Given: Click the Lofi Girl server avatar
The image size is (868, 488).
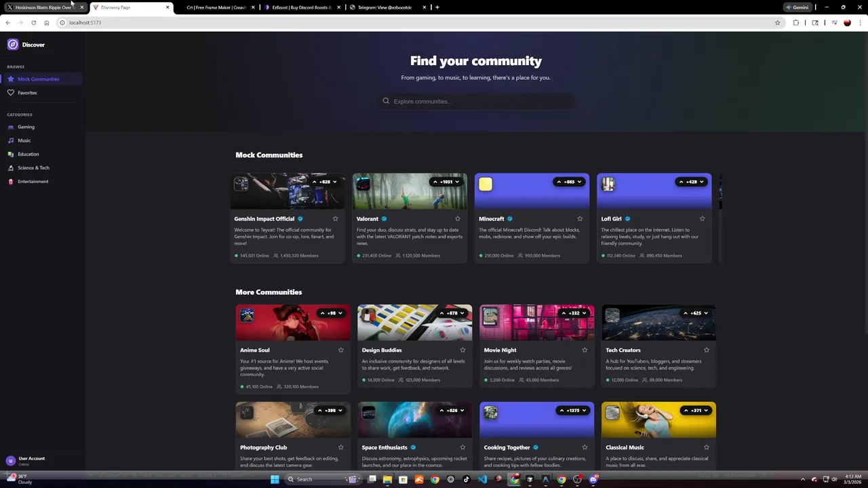Looking at the screenshot, I should 608,184.
